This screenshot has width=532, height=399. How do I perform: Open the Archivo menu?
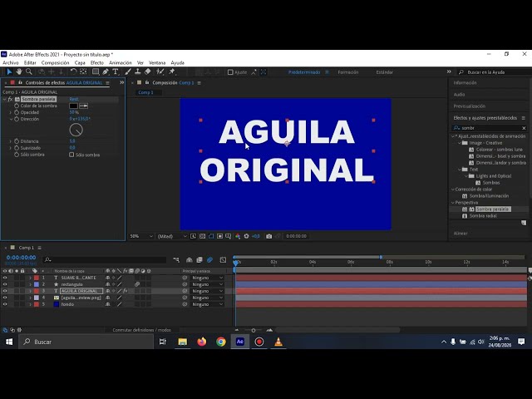(x=11, y=63)
